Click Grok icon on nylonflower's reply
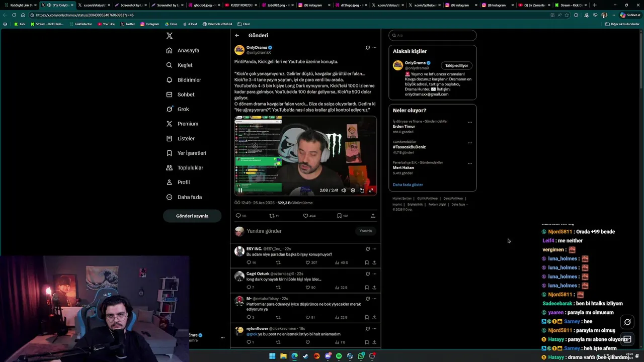644x362 pixels. point(367,328)
